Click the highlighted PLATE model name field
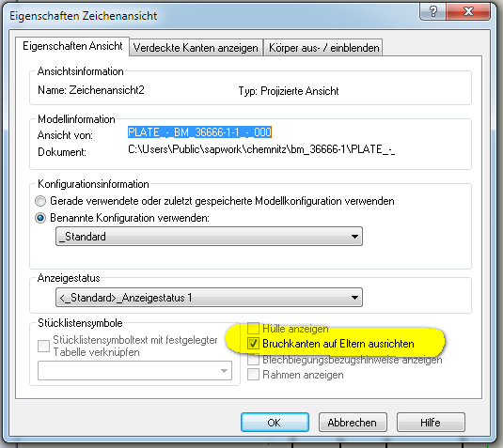Image resolution: width=503 pixels, height=448 pixels. 199,132
